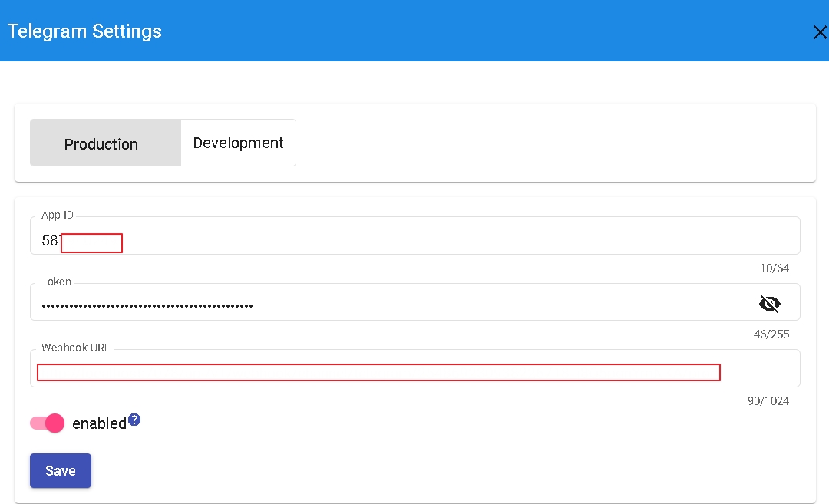Click the App ID value starting with 58
Image resolution: width=829 pixels, height=504 pixels.
tap(51, 241)
